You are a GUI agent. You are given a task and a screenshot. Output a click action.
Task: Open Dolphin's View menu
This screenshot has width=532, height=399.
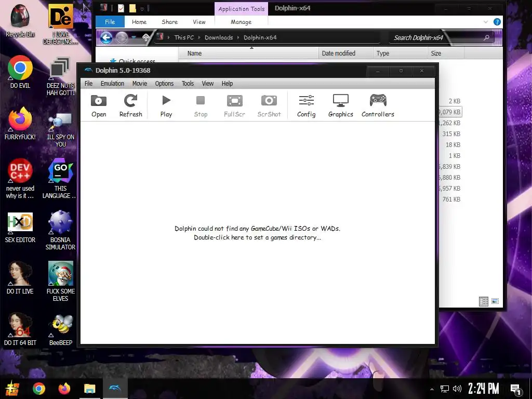click(x=208, y=84)
